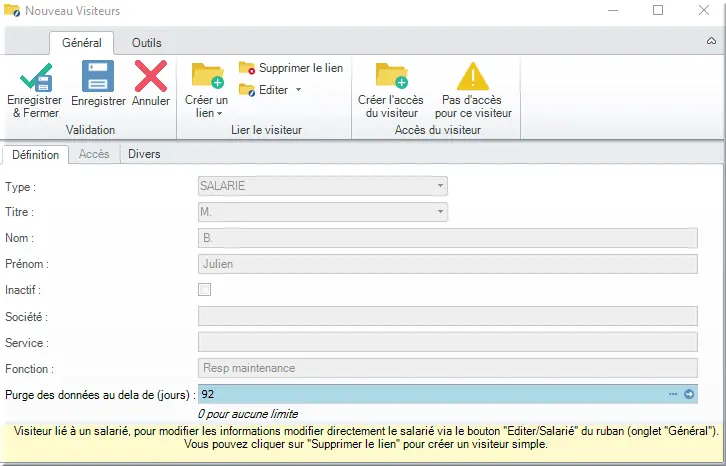Click the ellipsis icon in purge field

pos(673,394)
